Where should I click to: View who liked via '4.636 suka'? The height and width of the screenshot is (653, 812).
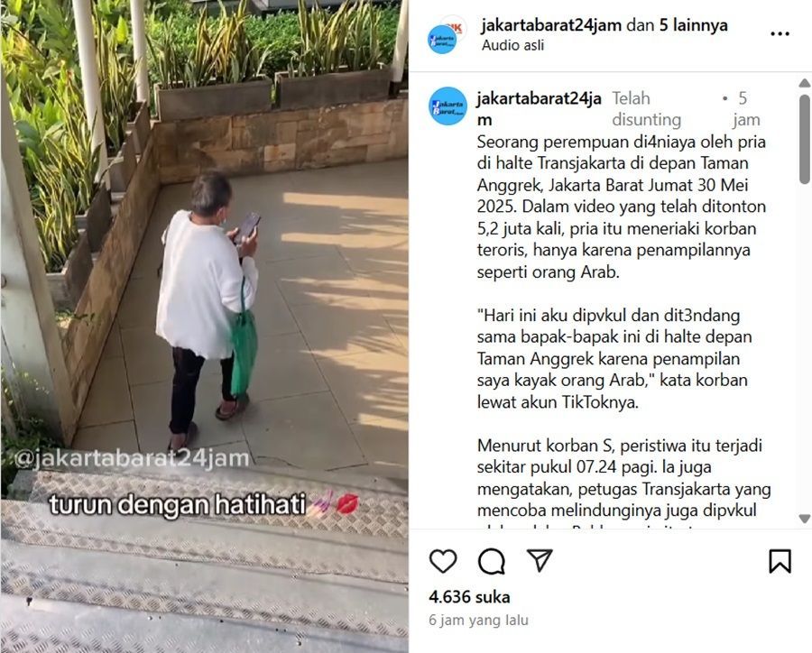[x=469, y=597]
